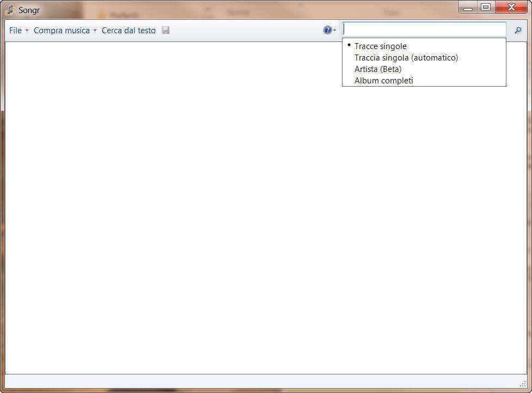Select the Tracce singole search mode
The width and height of the screenshot is (532, 393).
click(x=424, y=46)
